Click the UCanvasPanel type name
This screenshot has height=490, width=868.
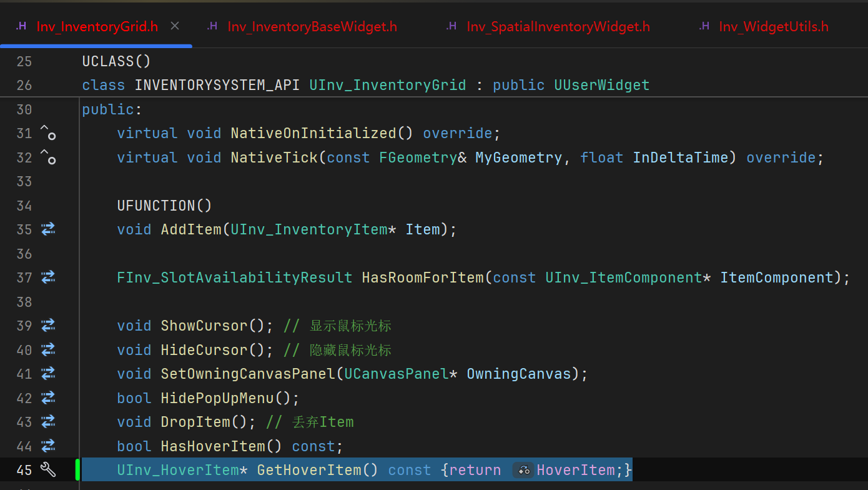(397, 374)
